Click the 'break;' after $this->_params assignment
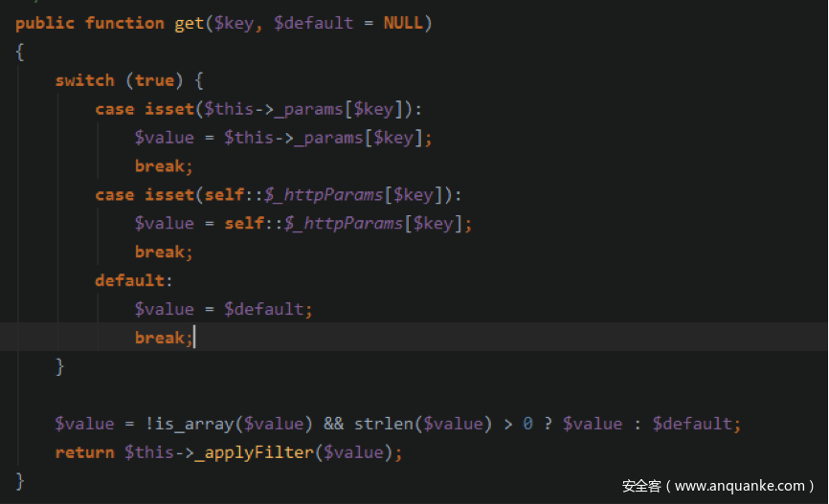 (x=164, y=166)
